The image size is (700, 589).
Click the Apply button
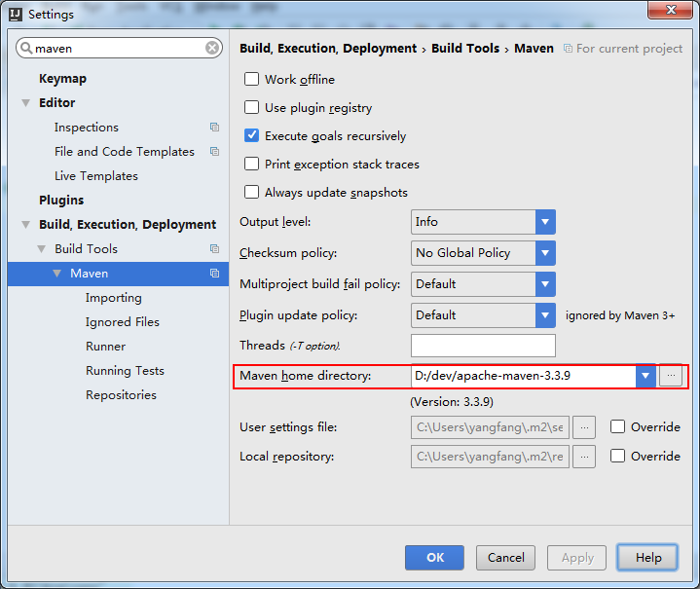(x=576, y=557)
